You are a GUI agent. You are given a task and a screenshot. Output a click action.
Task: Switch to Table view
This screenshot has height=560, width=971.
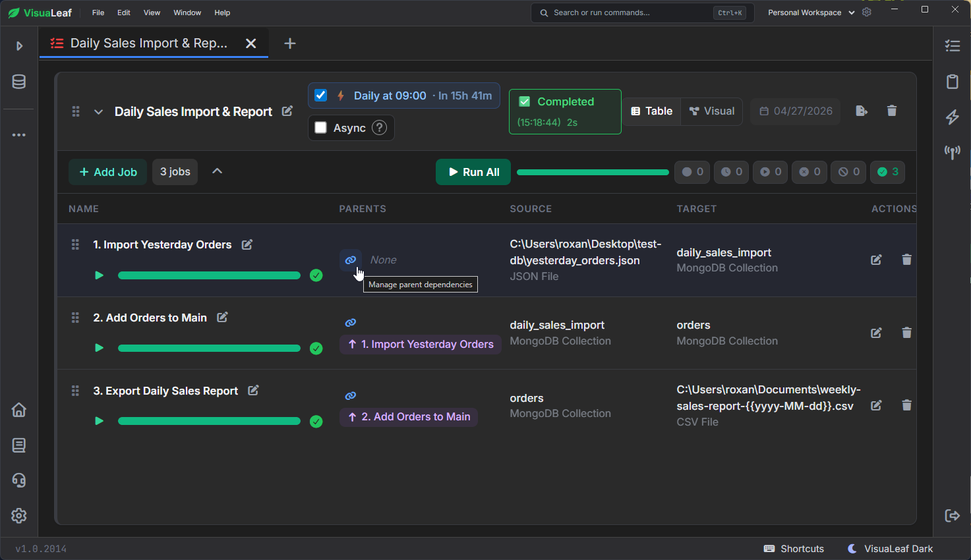click(x=652, y=111)
